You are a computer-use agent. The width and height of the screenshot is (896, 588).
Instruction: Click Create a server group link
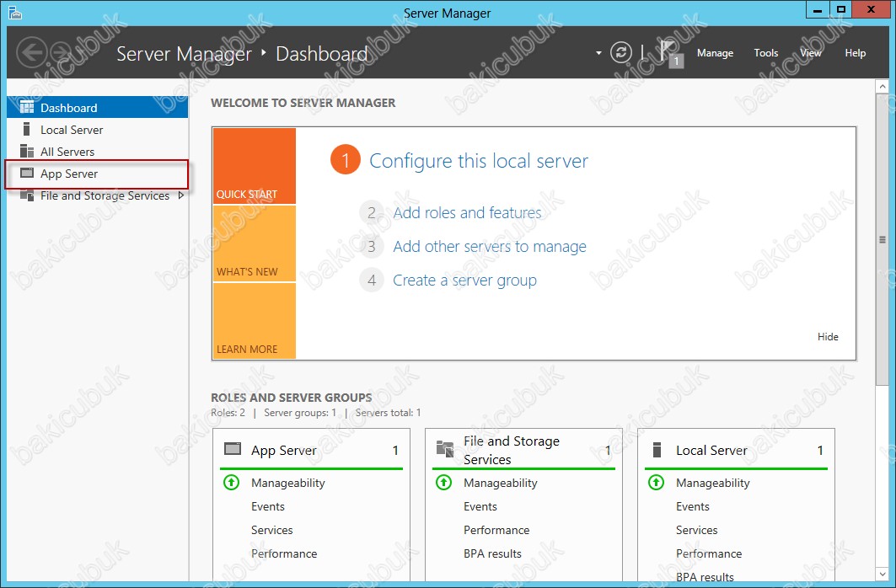pos(464,281)
